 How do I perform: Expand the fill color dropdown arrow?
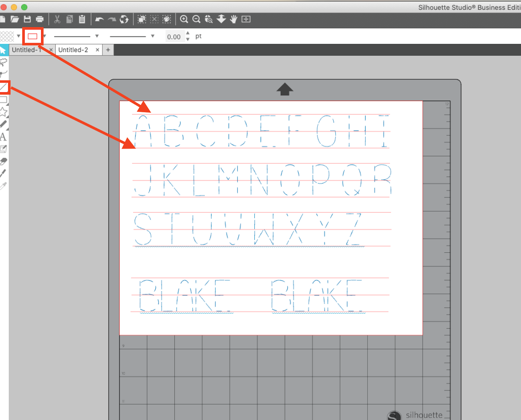(x=19, y=36)
